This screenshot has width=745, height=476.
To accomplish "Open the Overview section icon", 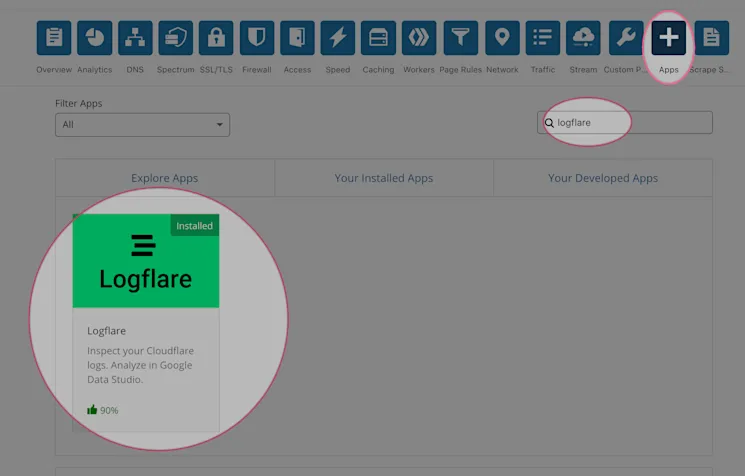I will point(54,38).
